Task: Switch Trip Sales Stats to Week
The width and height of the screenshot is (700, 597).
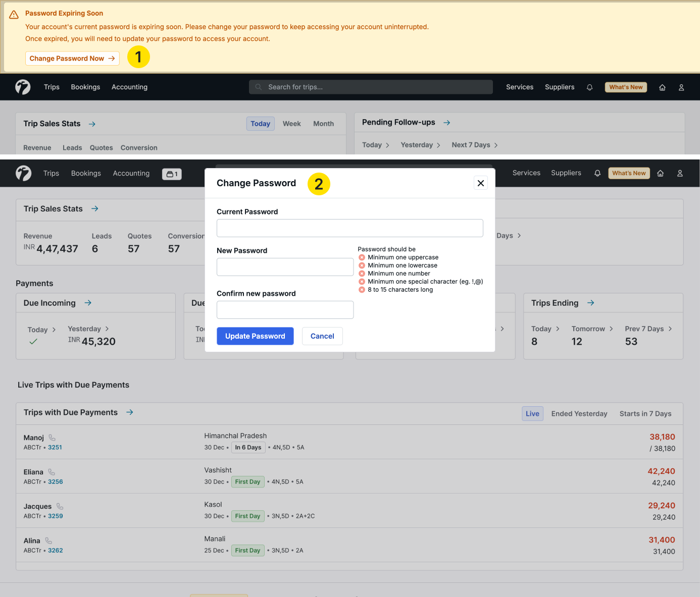Action: [x=292, y=124]
